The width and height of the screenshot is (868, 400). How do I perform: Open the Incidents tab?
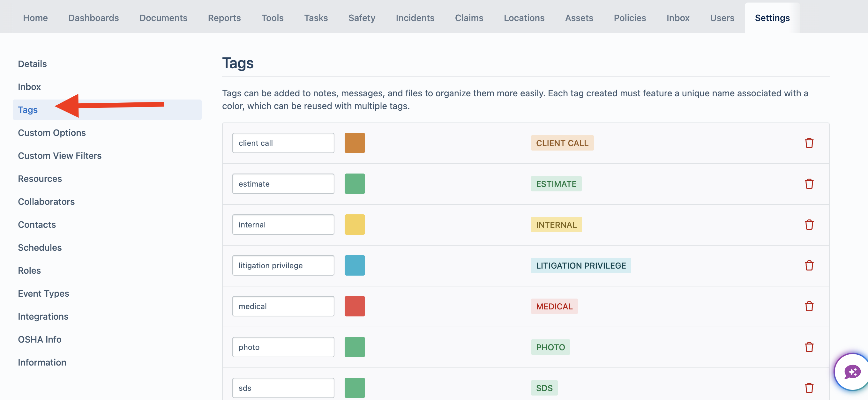click(x=415, y=18)
